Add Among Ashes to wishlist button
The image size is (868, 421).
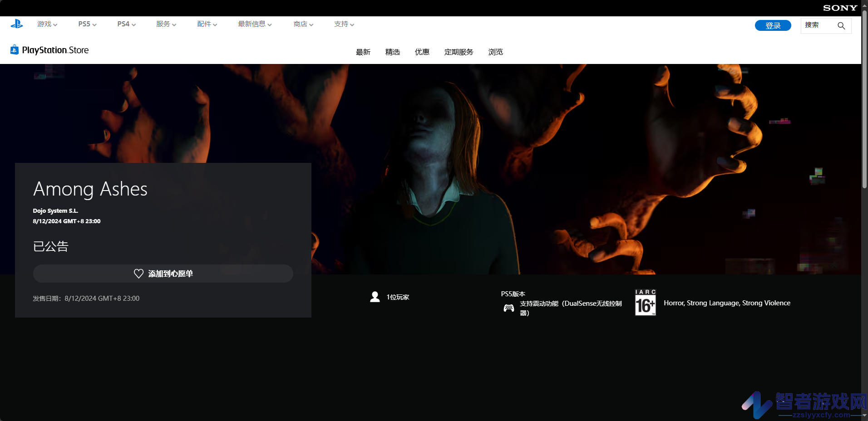click(x=163, y=274)
